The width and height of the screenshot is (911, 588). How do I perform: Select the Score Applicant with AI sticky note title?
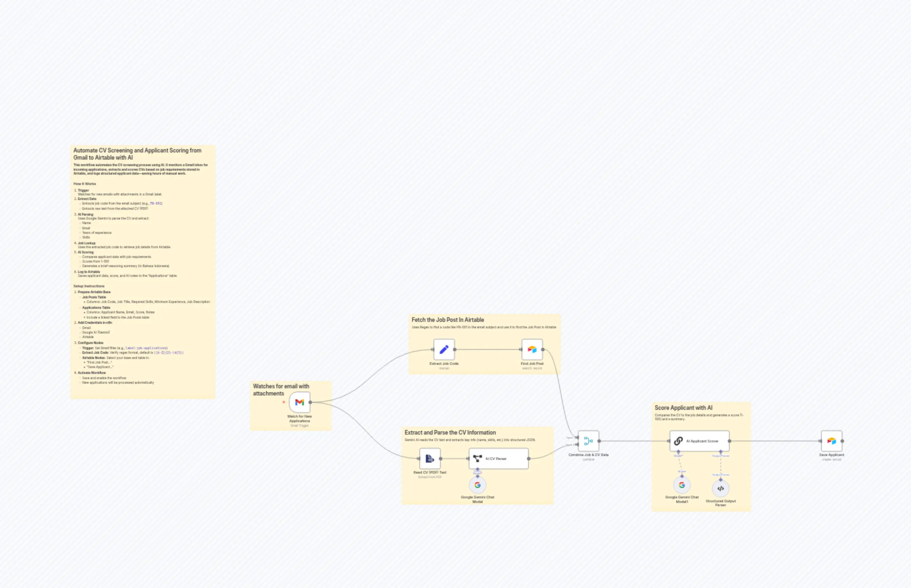pos(684,408)
